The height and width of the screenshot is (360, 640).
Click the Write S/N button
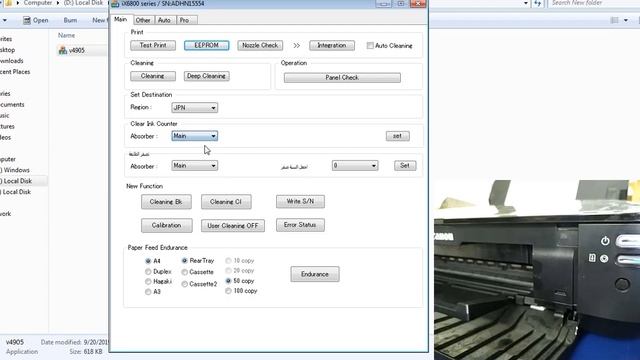(x=300, y=201)
